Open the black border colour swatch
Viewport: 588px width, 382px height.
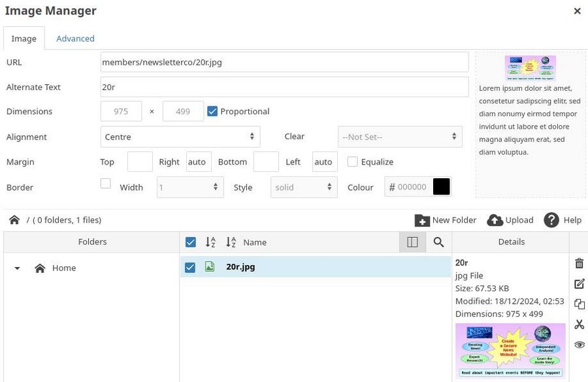click(442, 187)
